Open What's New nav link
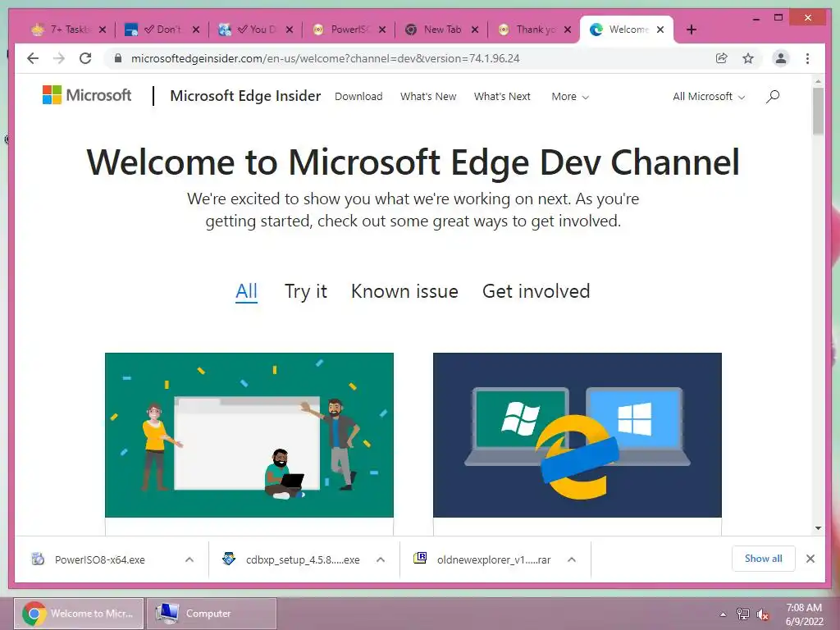 pos(428,97)
